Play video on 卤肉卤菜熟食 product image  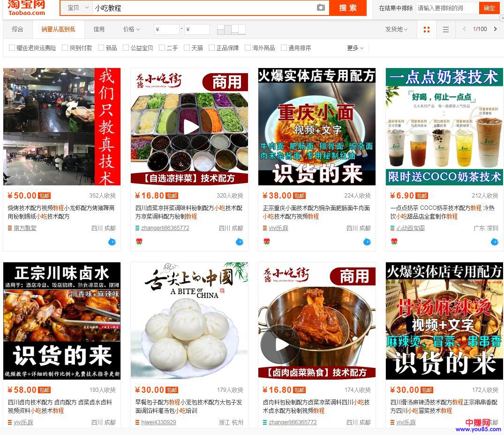(281, 345)
